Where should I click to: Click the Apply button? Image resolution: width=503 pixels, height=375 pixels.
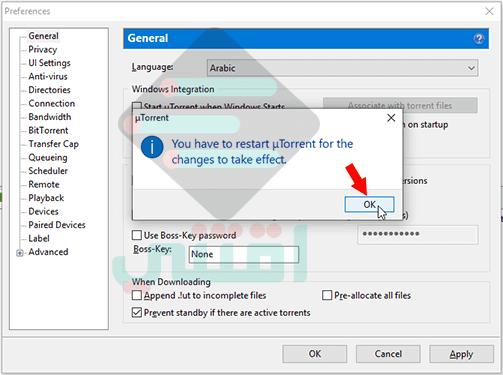coord(461,354)
